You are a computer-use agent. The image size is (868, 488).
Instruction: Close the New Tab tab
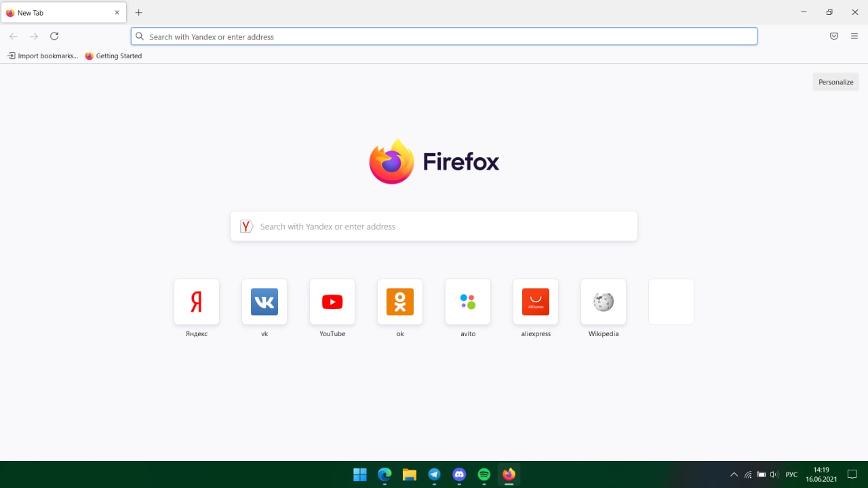(117, 12)
